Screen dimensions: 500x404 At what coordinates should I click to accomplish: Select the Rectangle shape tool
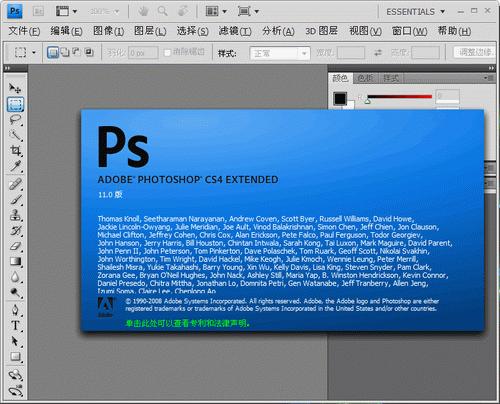[x=15, y=357]
